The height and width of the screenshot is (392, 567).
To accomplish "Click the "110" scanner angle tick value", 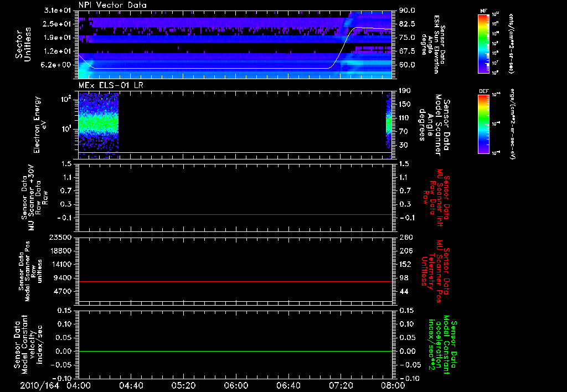I will tap(405, 118).
